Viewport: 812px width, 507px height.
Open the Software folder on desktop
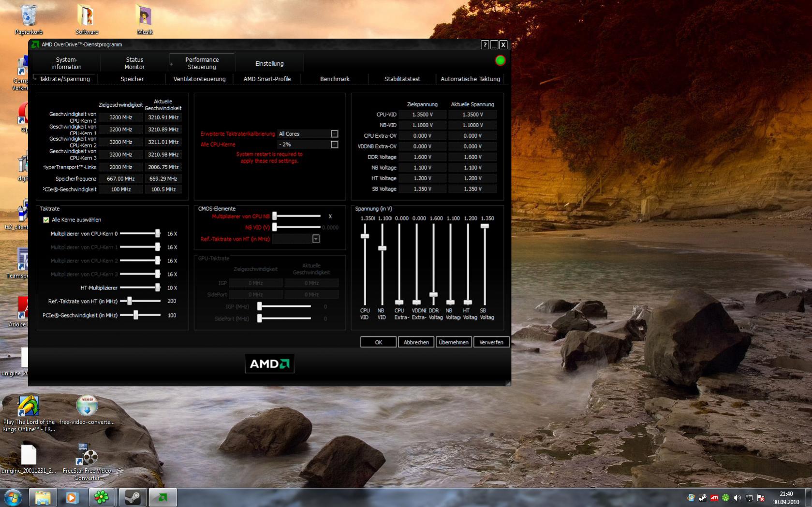tap(87, 19)
